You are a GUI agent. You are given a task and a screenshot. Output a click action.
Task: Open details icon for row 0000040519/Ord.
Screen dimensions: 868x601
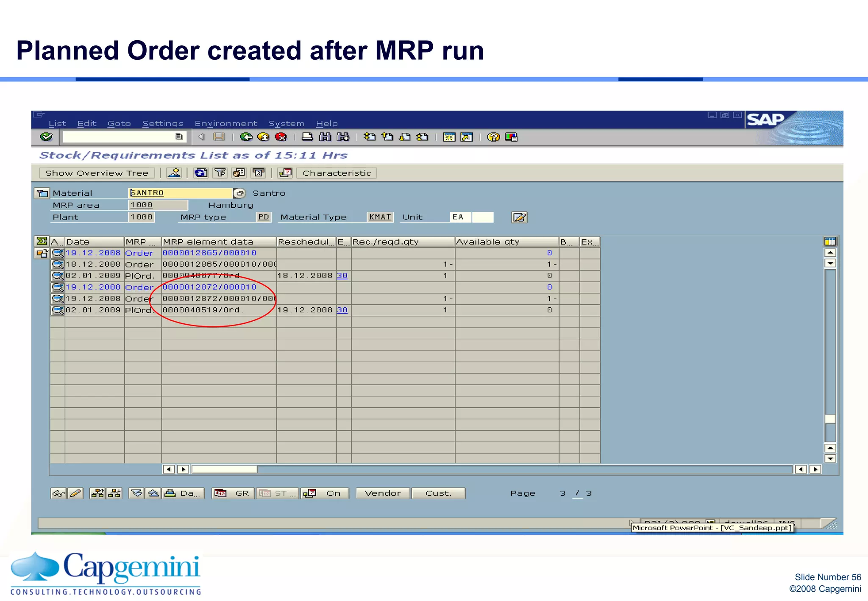[58, 310]
